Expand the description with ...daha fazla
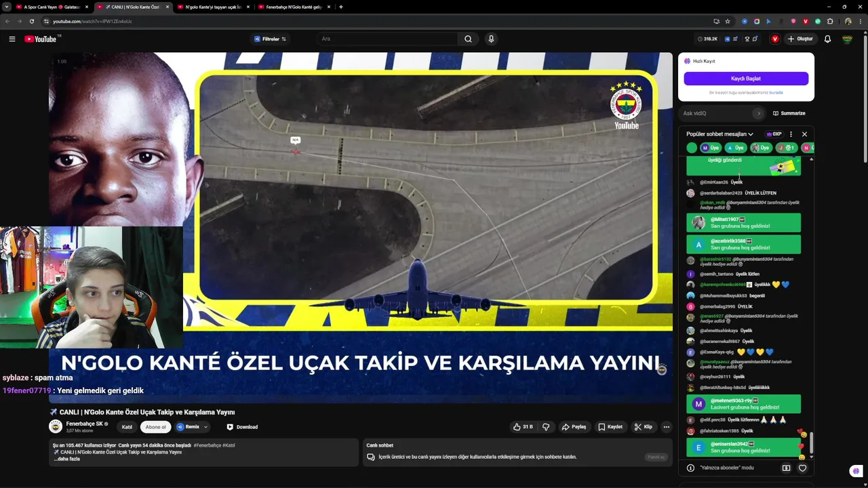 [66, 459]
